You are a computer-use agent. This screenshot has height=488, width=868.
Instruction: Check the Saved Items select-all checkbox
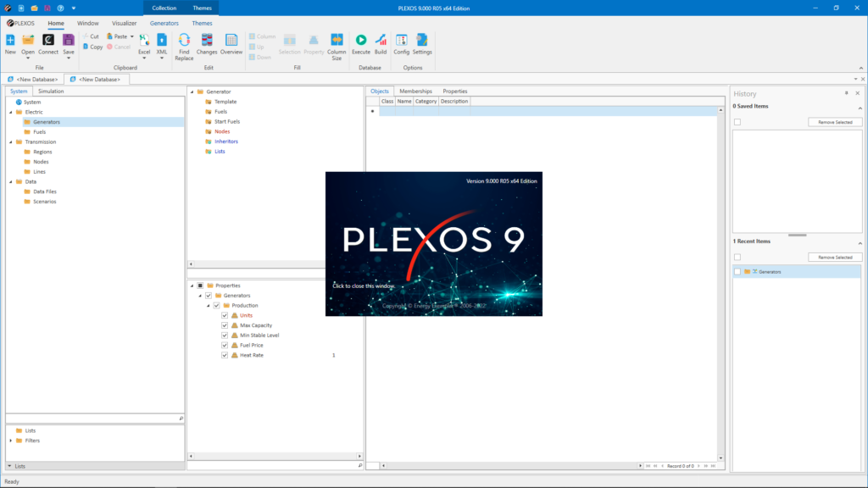click(x=737, y=122)
